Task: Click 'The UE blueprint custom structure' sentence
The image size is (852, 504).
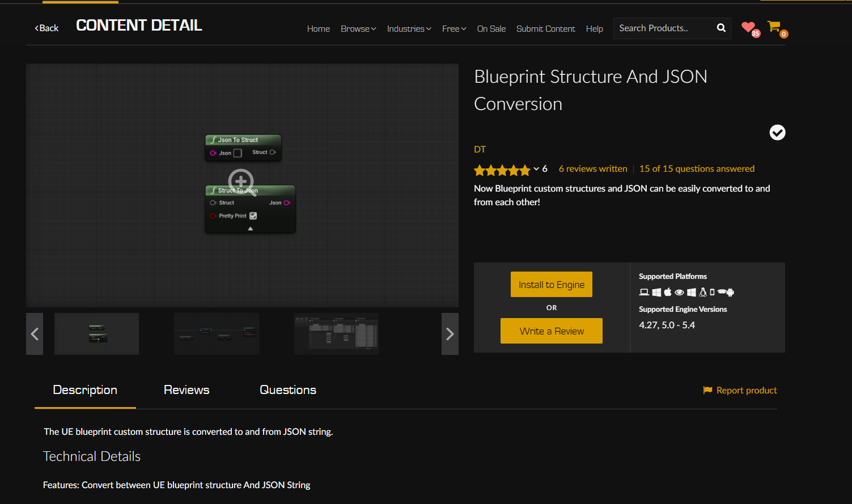Action: (x=189, y=432)
